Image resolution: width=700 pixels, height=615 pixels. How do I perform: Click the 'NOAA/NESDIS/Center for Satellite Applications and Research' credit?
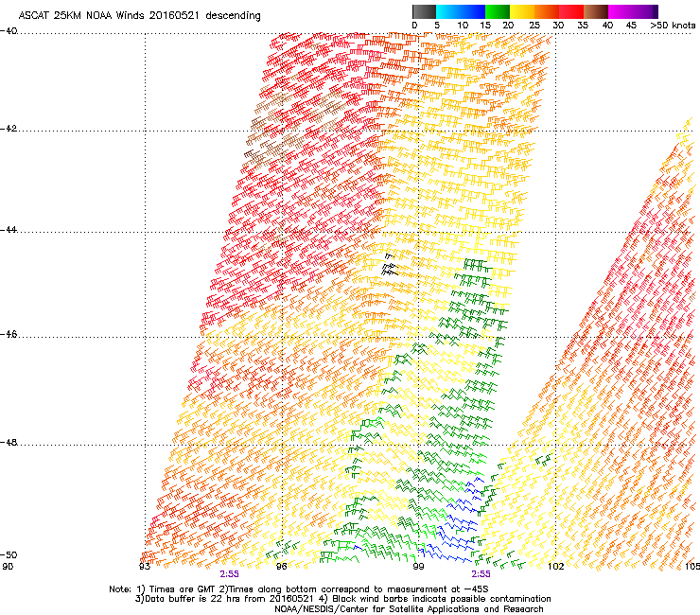pyautogui.click(x=409, y=609)
